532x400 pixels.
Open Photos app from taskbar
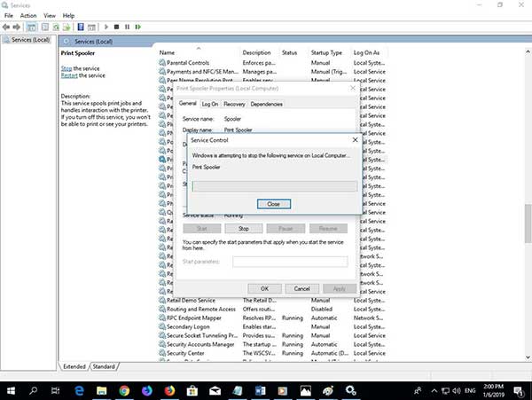point(305,391)
